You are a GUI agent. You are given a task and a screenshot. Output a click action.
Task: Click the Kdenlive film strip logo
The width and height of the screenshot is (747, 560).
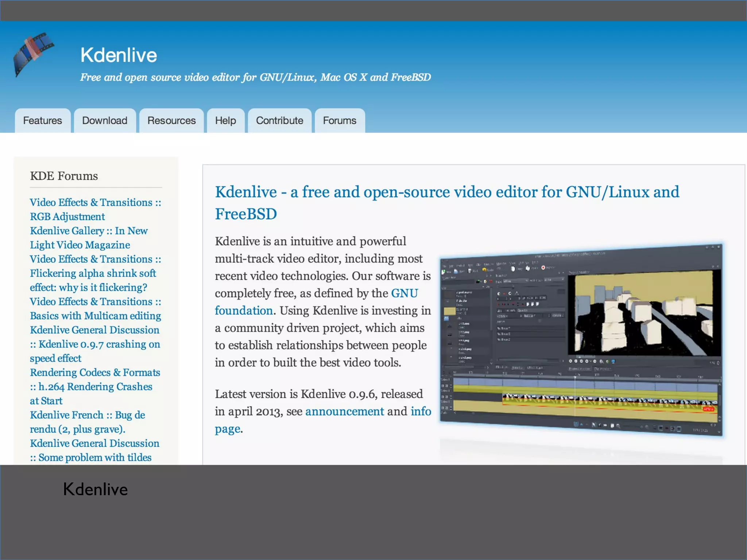coord(33,54)
